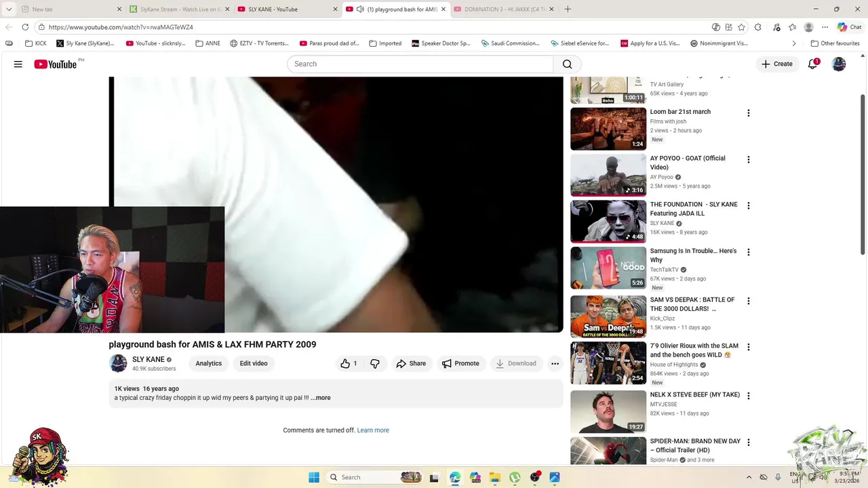Like the video with thumbs up
This screenshot has width=868, height=488.
[349, 363]
